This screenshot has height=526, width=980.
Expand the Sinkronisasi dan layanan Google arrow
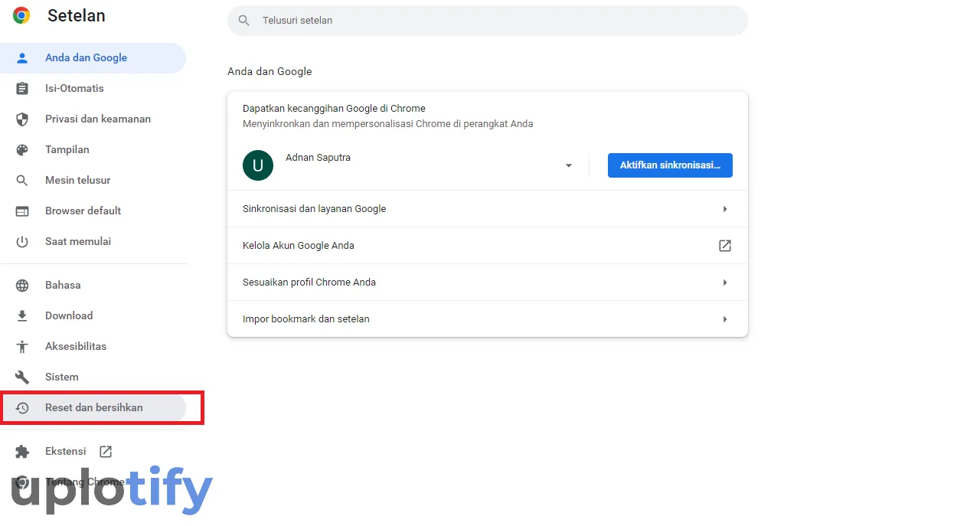point(724,208)
